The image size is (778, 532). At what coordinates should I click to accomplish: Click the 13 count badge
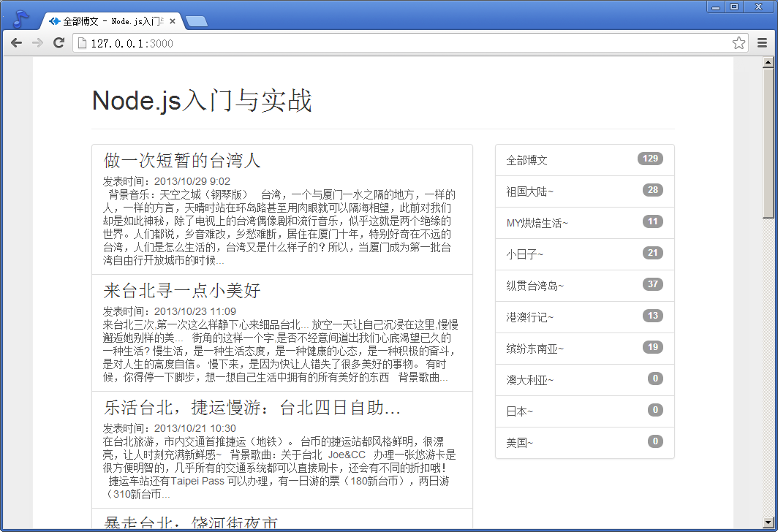[652, 316]
